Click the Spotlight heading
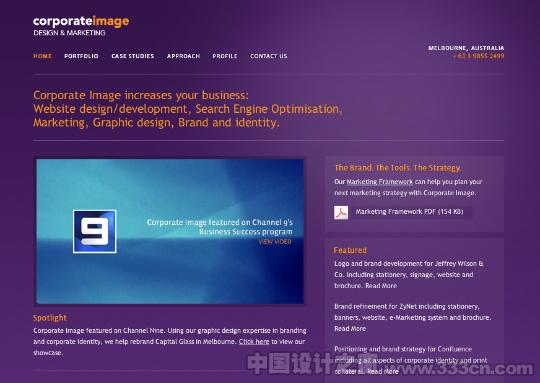Image resolution: width=540 pixels, height=383 pixels. 50,318
